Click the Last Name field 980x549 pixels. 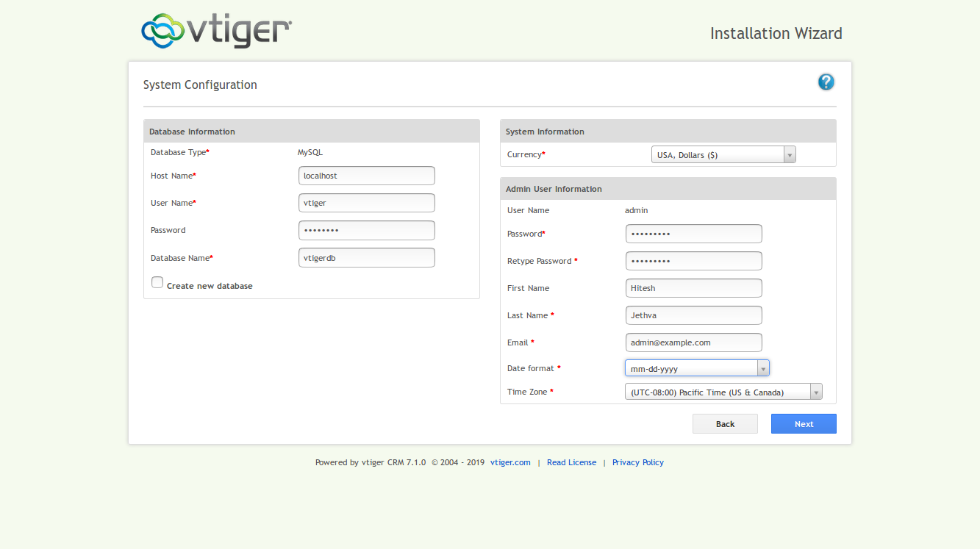[x=694, y=315]
